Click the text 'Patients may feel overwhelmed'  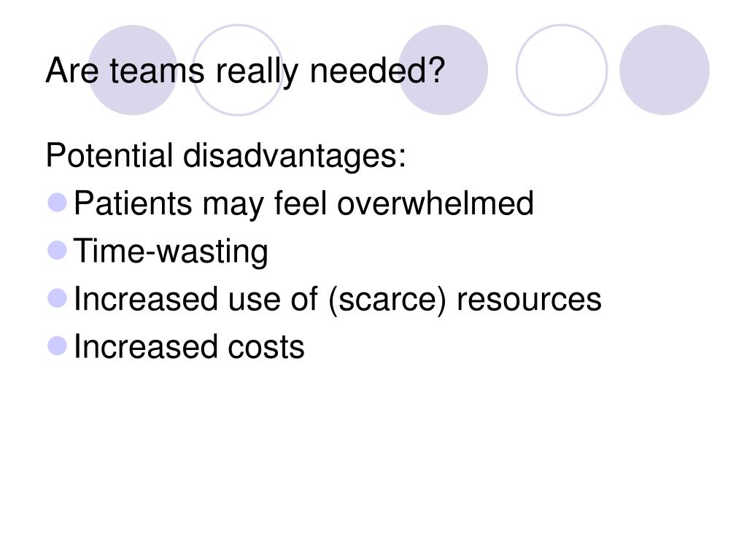(303, 204)
